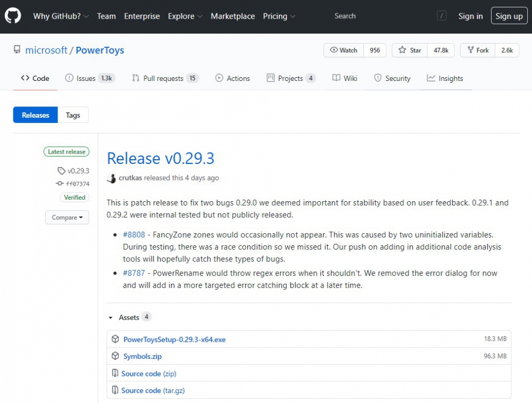Open the Pull requests tab
This screenshot has width=532, height=403.
[165, 78]
